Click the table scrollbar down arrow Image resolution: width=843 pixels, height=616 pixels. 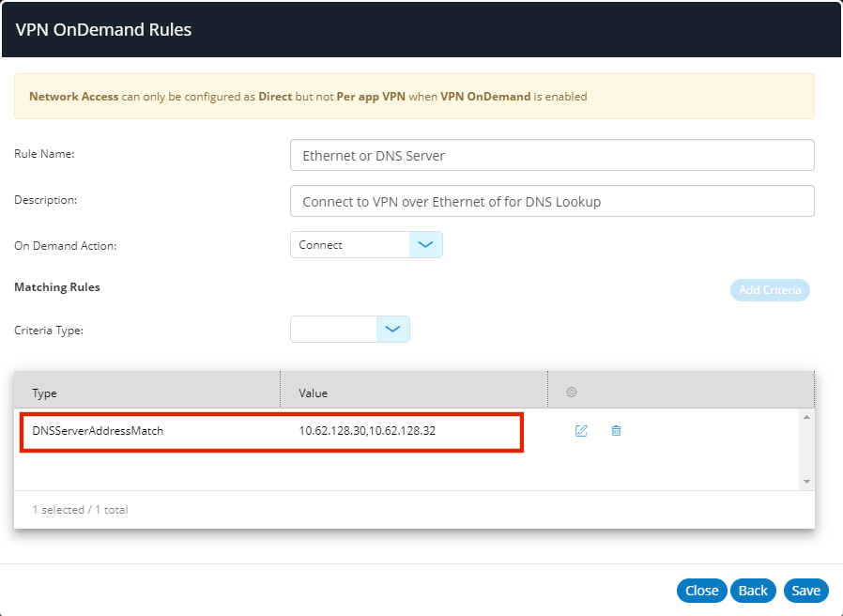click(805, 481)
